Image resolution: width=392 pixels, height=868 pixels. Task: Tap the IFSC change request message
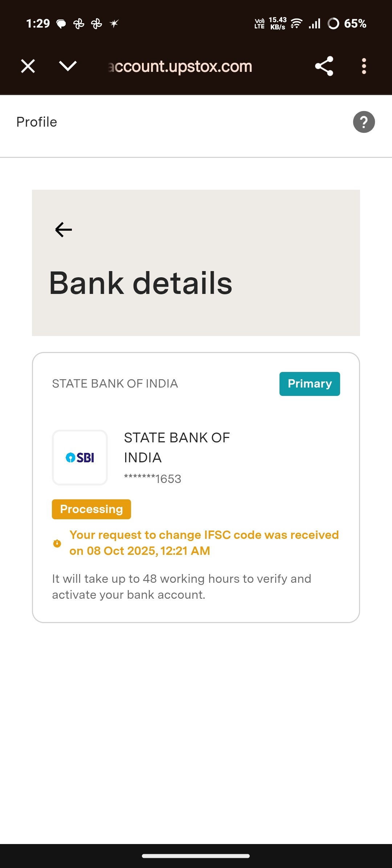click(204, 543)
